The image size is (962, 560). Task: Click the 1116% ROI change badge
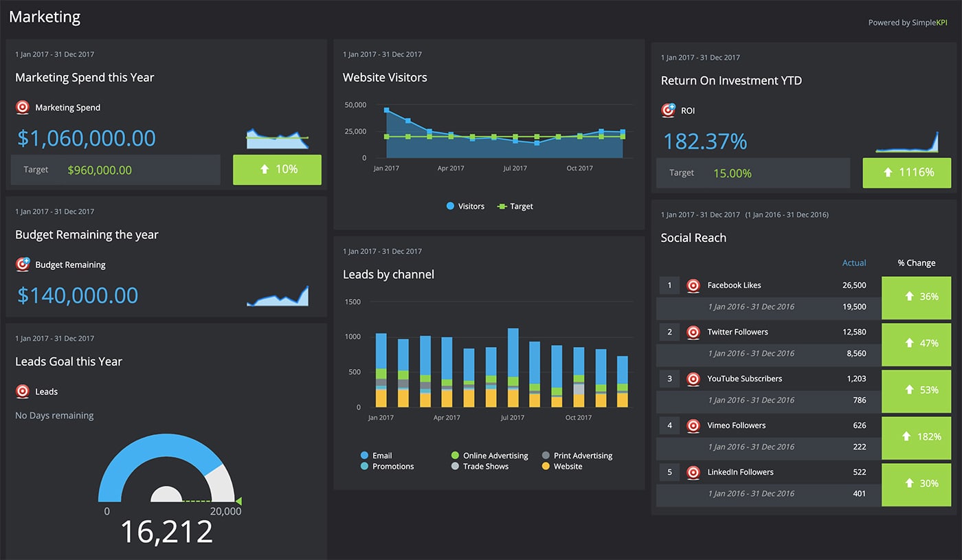tap(906, 172)
